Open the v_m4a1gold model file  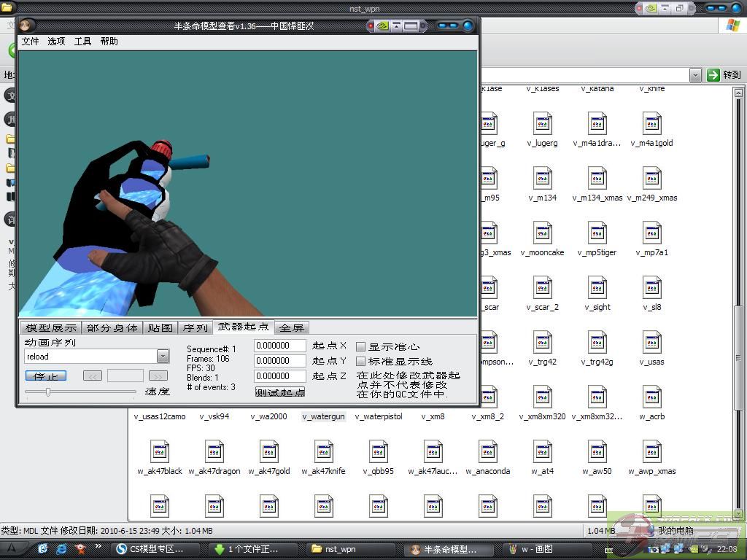click(652, 124)
